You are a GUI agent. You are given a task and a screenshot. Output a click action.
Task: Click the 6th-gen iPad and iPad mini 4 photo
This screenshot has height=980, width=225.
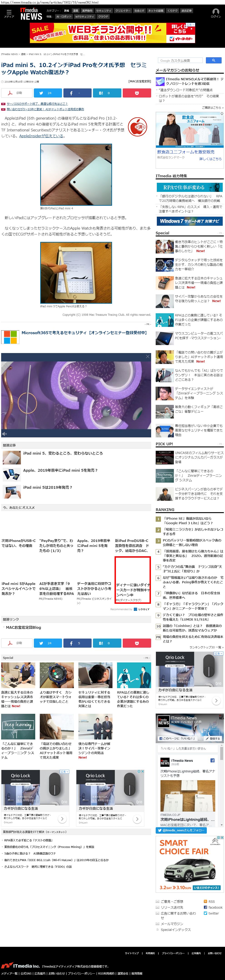(x=76, y=175)
